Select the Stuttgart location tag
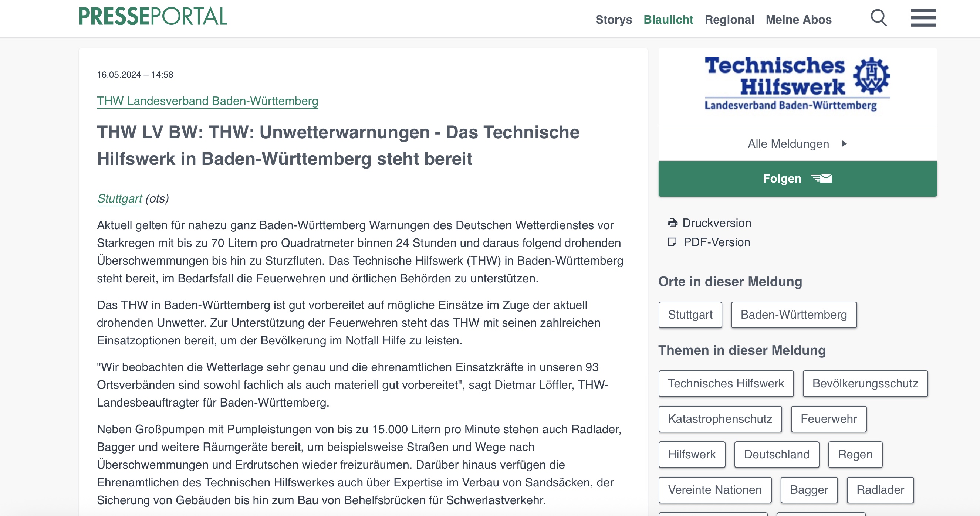980x516 pixels. point(690,315)
